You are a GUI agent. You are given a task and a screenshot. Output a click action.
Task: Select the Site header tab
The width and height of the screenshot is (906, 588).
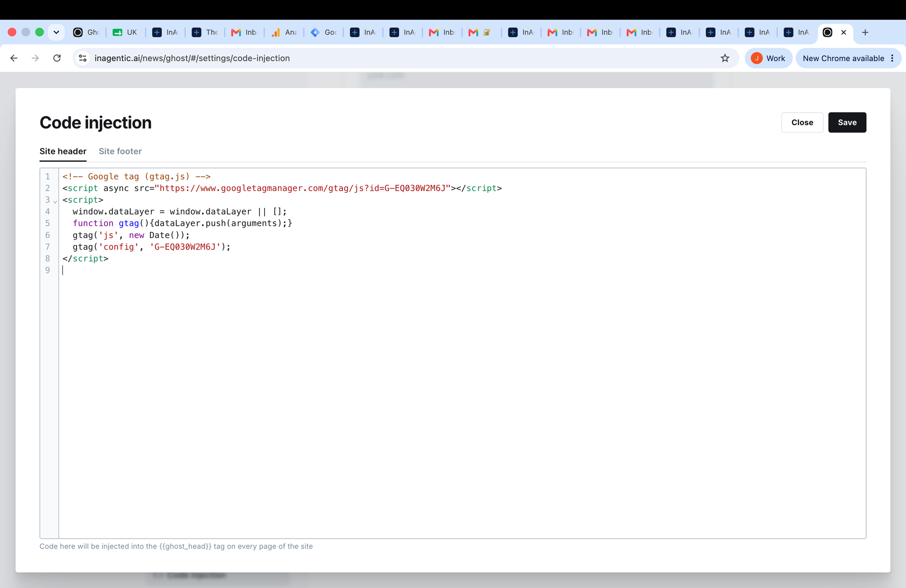coord(63,151)
